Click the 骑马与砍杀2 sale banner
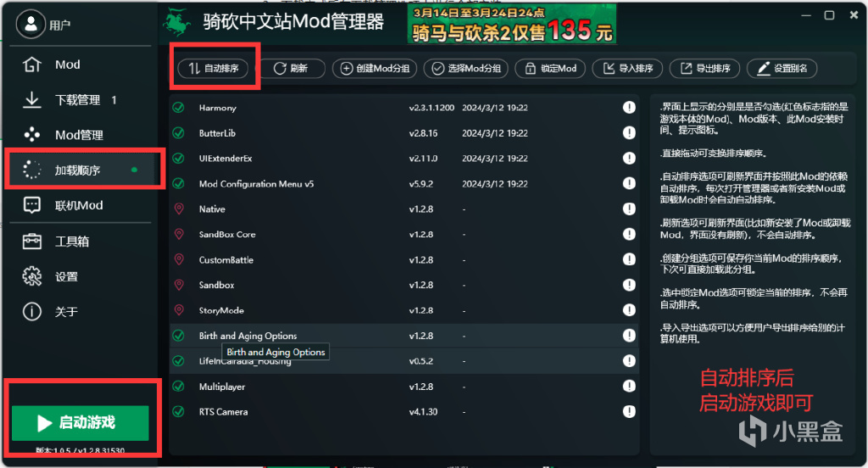868x468 pixels. tap(512, 24)
